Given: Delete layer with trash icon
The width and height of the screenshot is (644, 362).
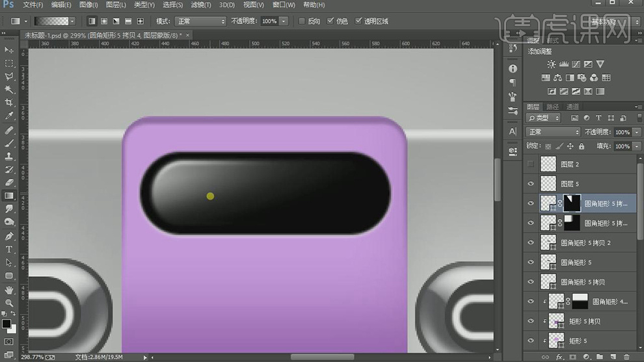Looking at the screenshot, I should pos(626,357).
